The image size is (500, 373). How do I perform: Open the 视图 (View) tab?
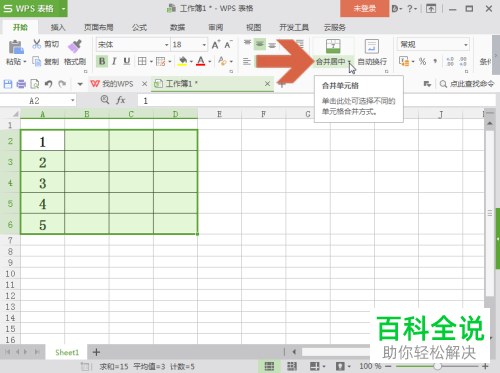pos(253,27)
